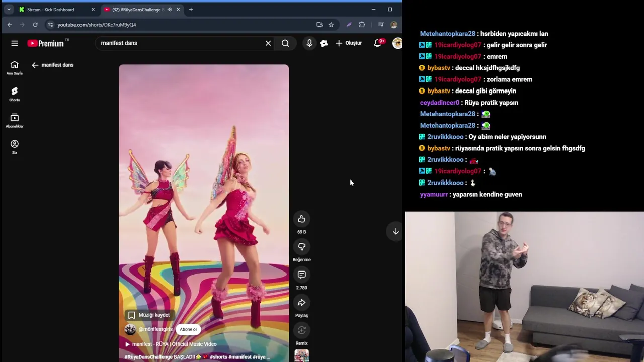Save the music with Müziği kaydet
Viewport: 644px width, 362px height.
(149, 315)
